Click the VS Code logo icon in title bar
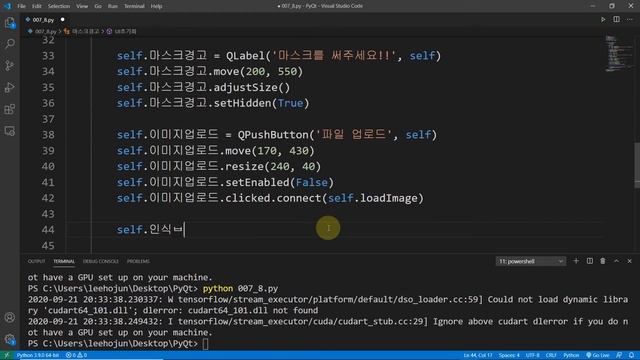The height and width of the screenshot is (360, 640). tap(7, 6)
